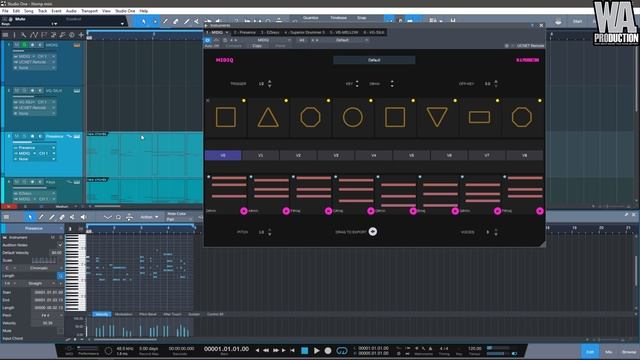Select the Eraser tool in the main toolbar
This screenshot has height=360, width=640.
click(x=176, y=21)
